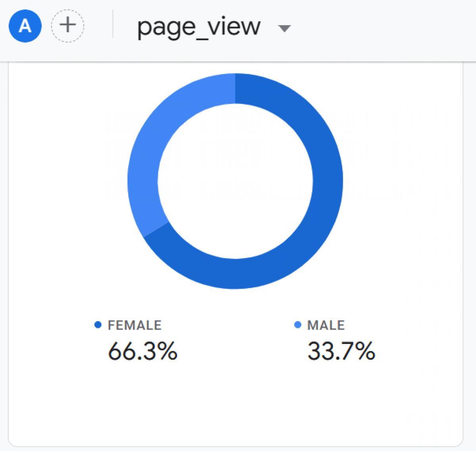
Task: Click the blue 'A' segment badge
Action: click(x=25, y=26)
